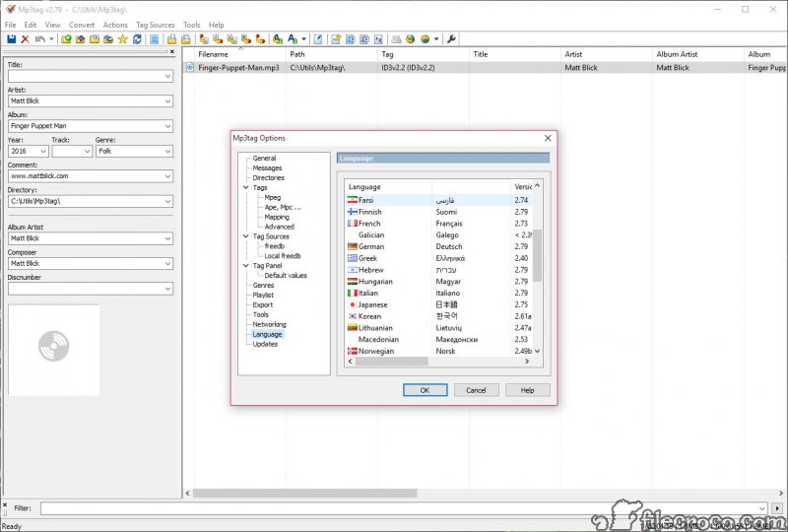Image resolution: width=788 pixels, height=532 pixels.
Task: Select the Macedonian language row
Action: pyautogui.click(x=439, y=340)
